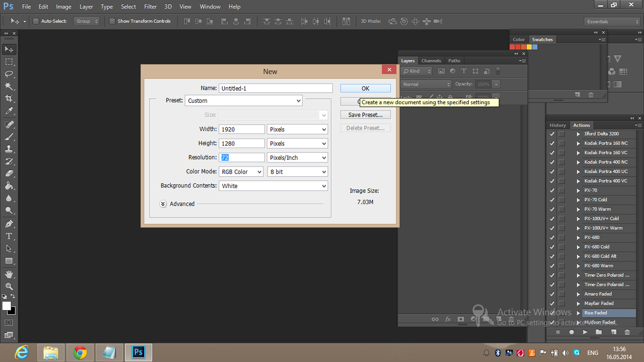Open the Resolution Pixels/Inch dropdown
The width and height of the screenshot is (644, 362).
(x=297, y=158)
